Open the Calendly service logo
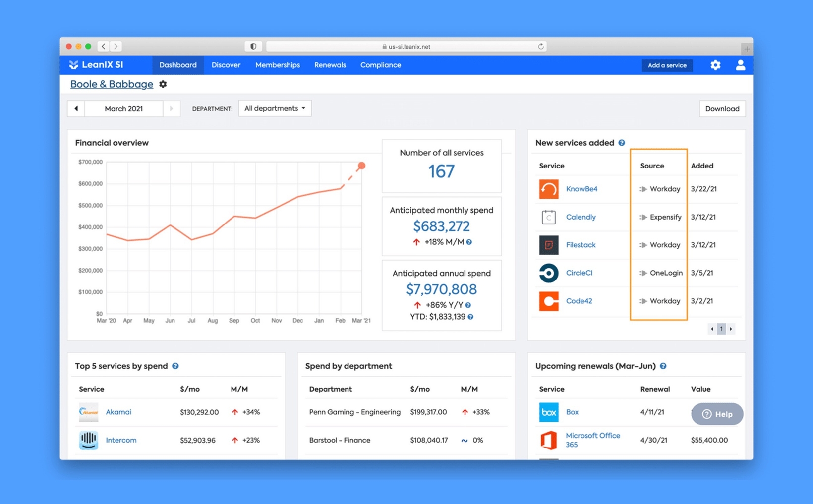The width and height of the screenshot is (813, 504). 549,217
